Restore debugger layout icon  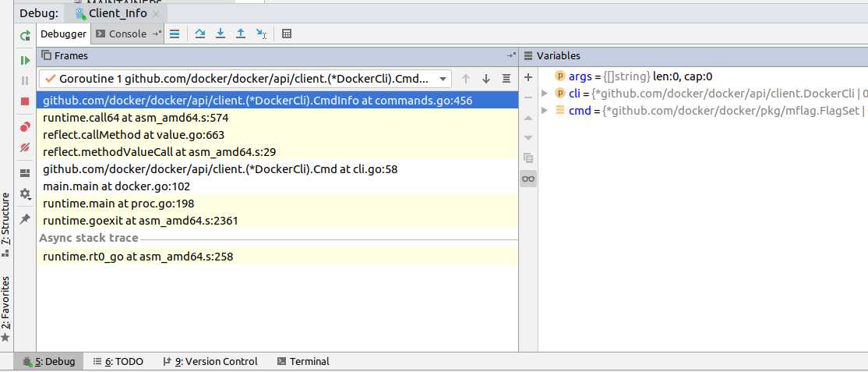25,173
